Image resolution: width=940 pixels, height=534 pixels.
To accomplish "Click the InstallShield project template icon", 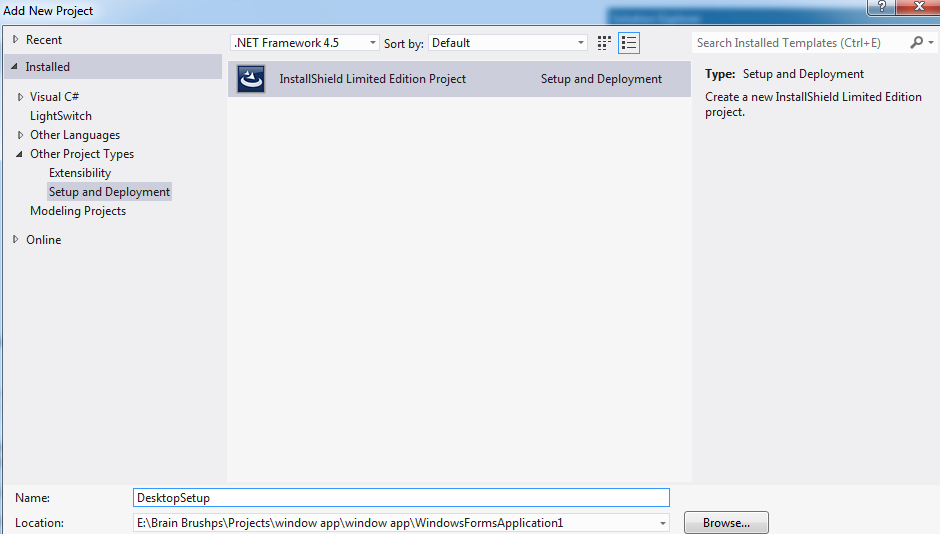I will [251, 79].
